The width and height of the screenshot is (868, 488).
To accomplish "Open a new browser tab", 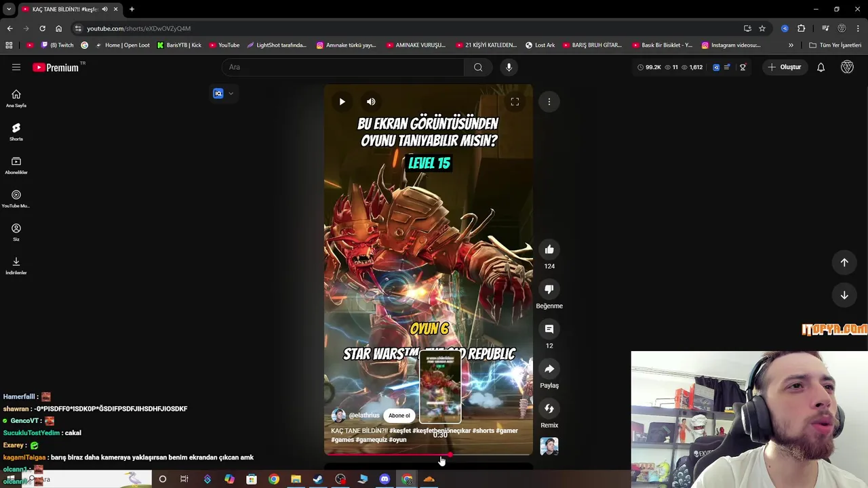I will (x=132, y=9).
